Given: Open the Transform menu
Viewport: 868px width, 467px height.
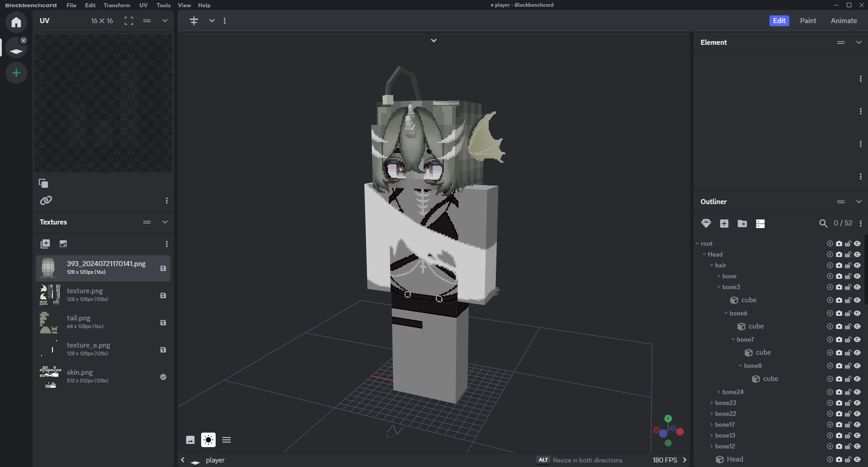Looking at the screenshot, I should [x=117, y=5].
